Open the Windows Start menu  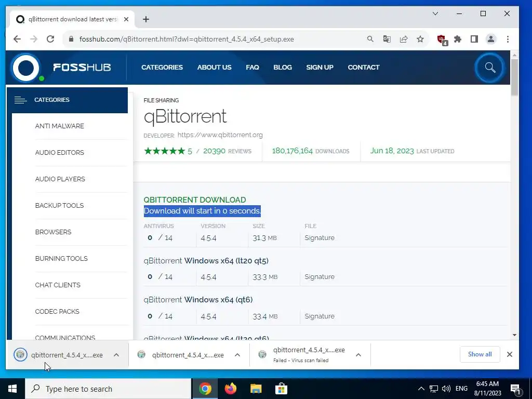(x=12, y=389)
